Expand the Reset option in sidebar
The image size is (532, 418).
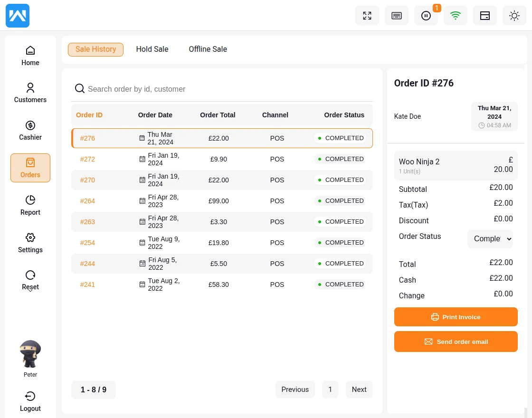pos(30,280)
